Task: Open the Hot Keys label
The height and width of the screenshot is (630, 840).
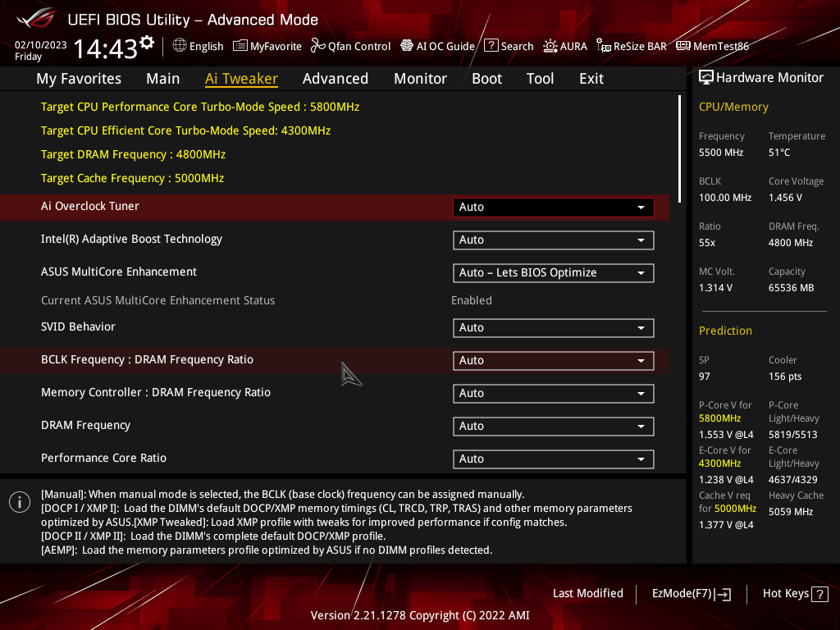Action: [786, 594]
